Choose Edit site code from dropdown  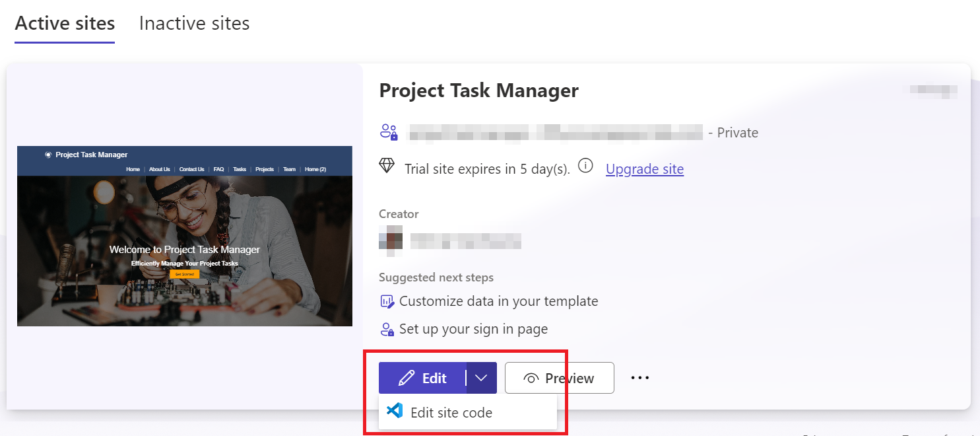point(451,412)
